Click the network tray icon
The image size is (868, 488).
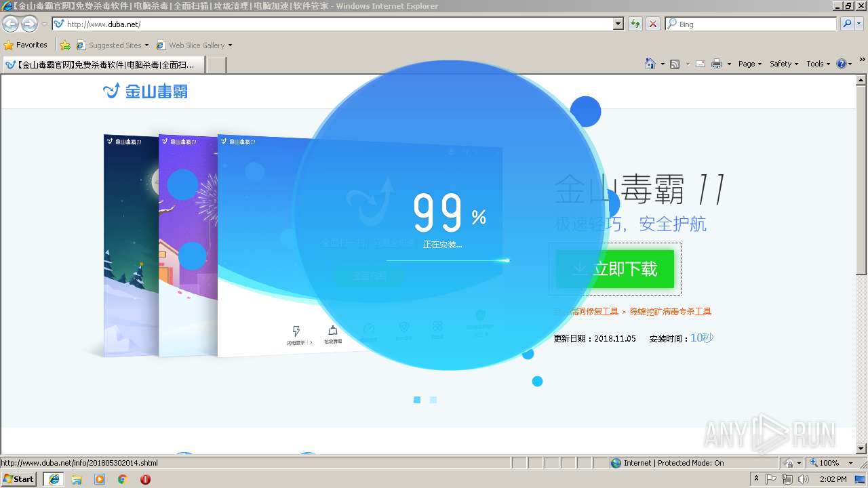coord(787,479)
